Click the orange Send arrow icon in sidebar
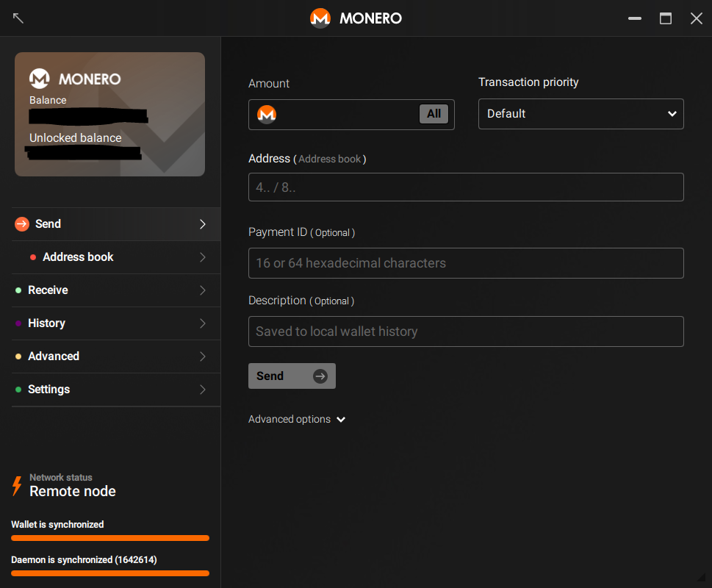 (22, 224)
